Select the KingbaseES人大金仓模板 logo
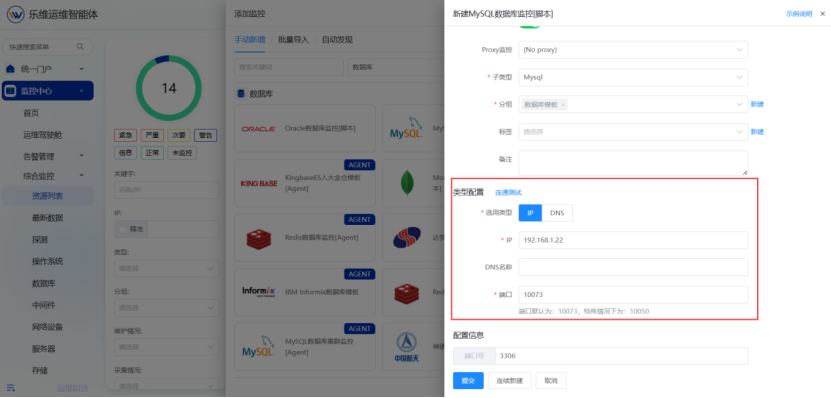The image size is (831, 398). (x=259, y=183)
